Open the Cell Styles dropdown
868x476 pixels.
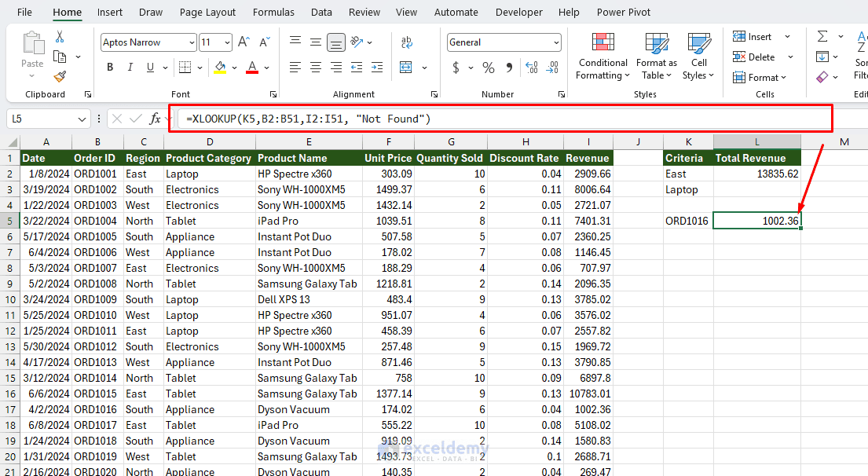[x=698, y=57]
